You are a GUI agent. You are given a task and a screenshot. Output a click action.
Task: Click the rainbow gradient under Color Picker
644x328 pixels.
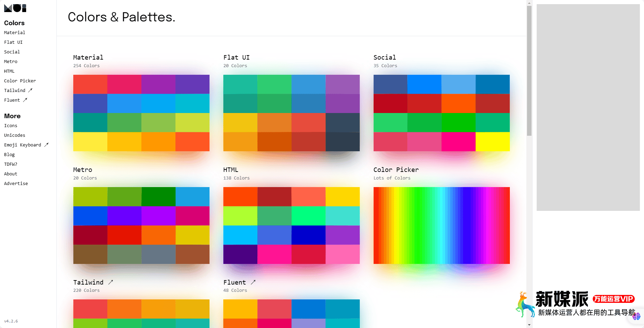(x=441, y=225)
